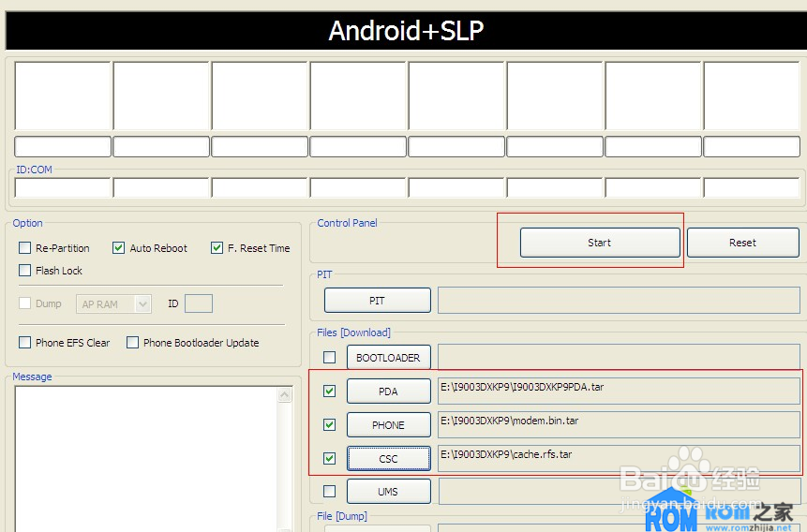Click the Android+SLP title banner
807x532 pixels.
pyautogui.click(x=406, y=30)
